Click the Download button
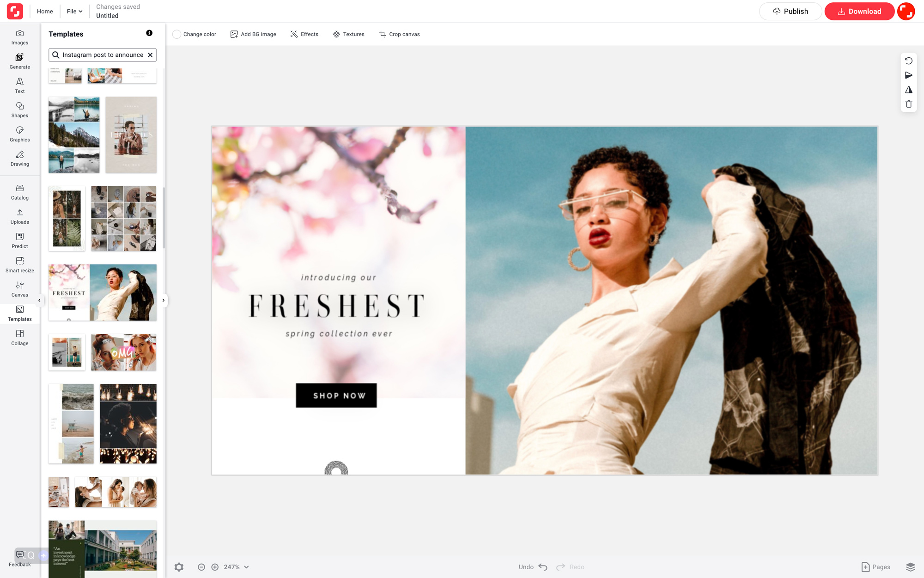Image resolution: width=924 pixels, height=578 pixels. (859, 11)
